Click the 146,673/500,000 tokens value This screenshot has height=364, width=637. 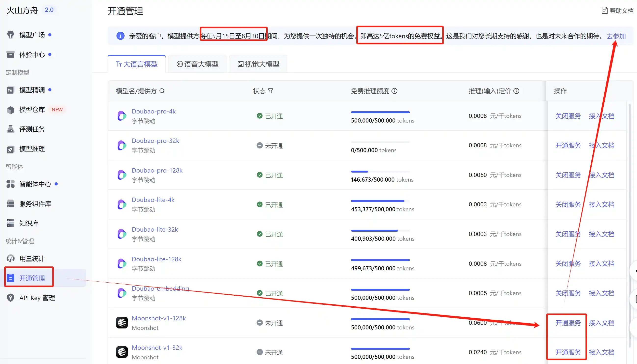click(x=382, y=179)
